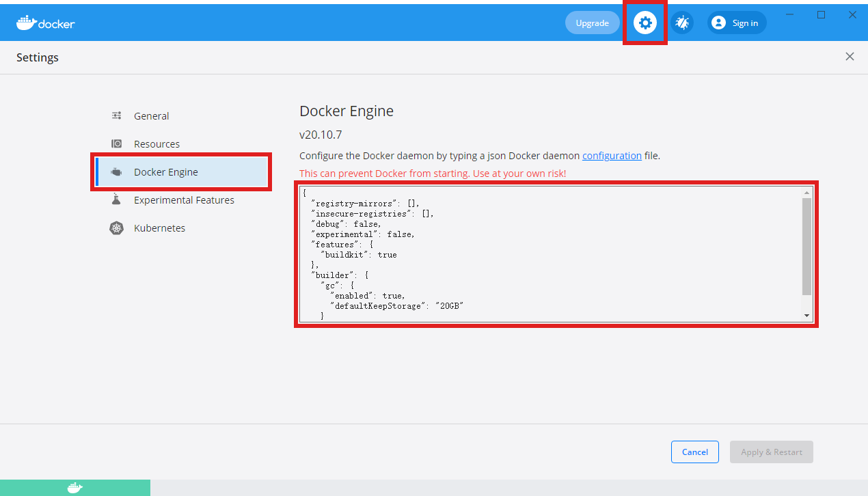Click the Cancel button
Screen dimensions: 868x496
click(x=695, y=452)
